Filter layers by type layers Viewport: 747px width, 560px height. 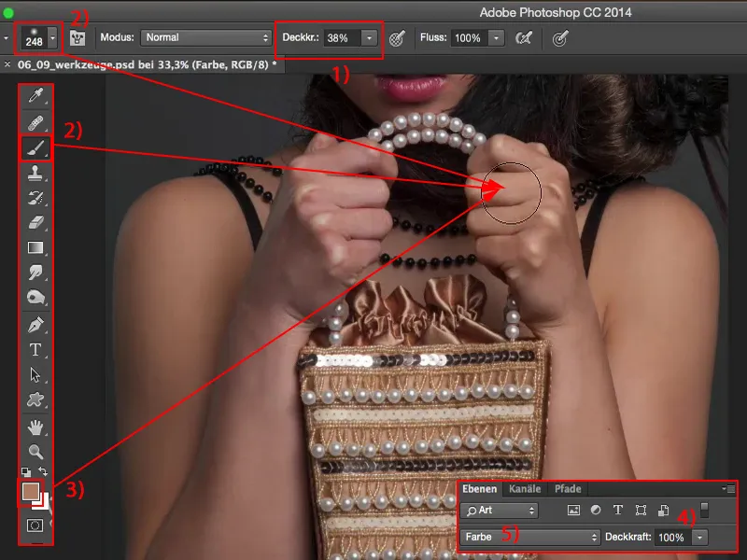tap(618, 510)
